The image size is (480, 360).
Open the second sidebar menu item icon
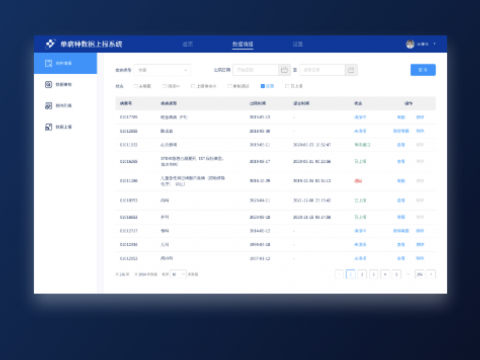49,84
